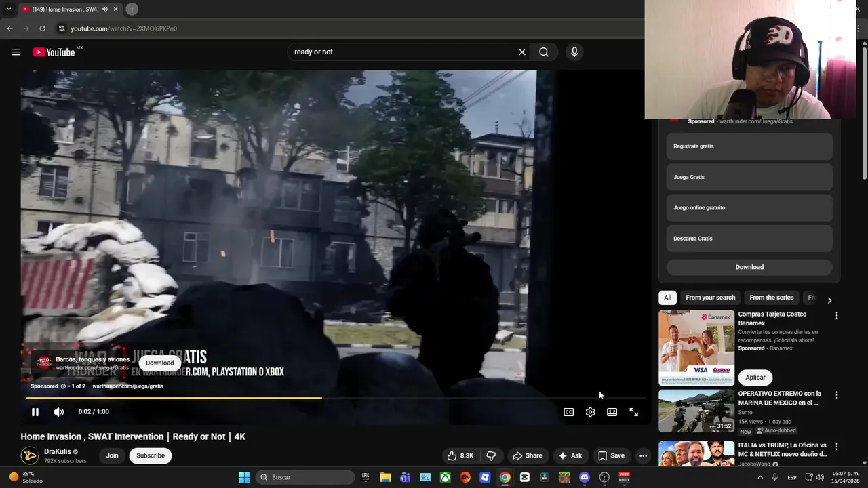Viewport: 868px width, 488px height.
Task: Click Download in the ad panel
Action: [x=749, y=267]
